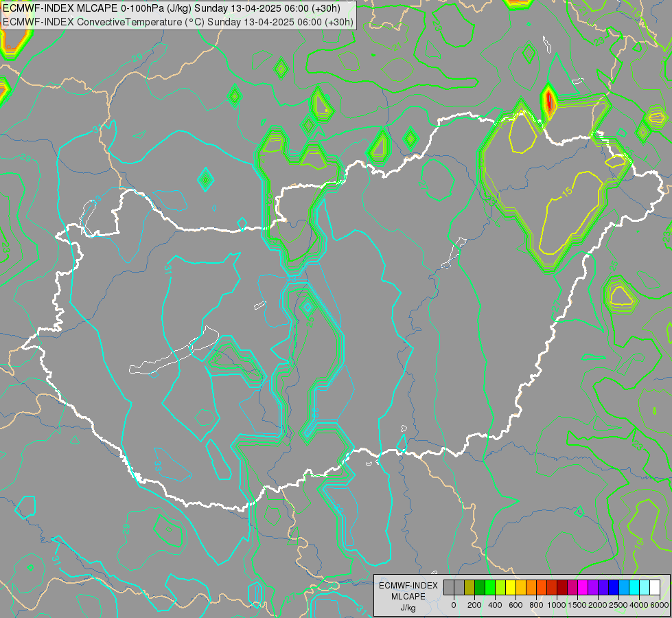672x618 pixels.
Task: Pick the magenta legend swatch
Action: pos(583,588)
